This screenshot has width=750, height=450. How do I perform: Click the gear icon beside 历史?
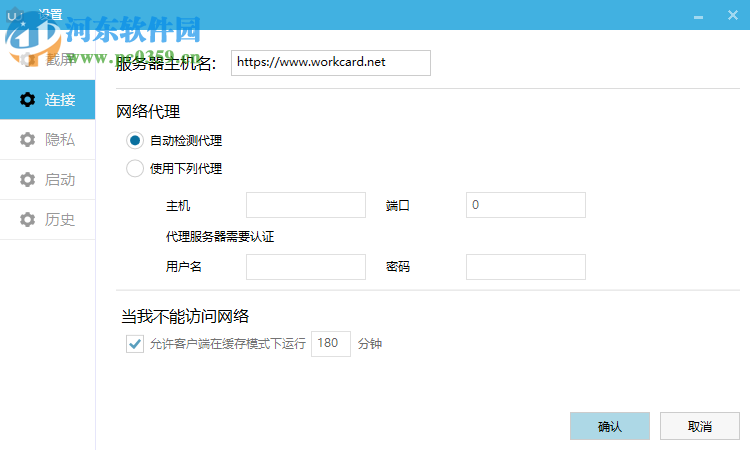pyautogui.click(x=27, y=220)
